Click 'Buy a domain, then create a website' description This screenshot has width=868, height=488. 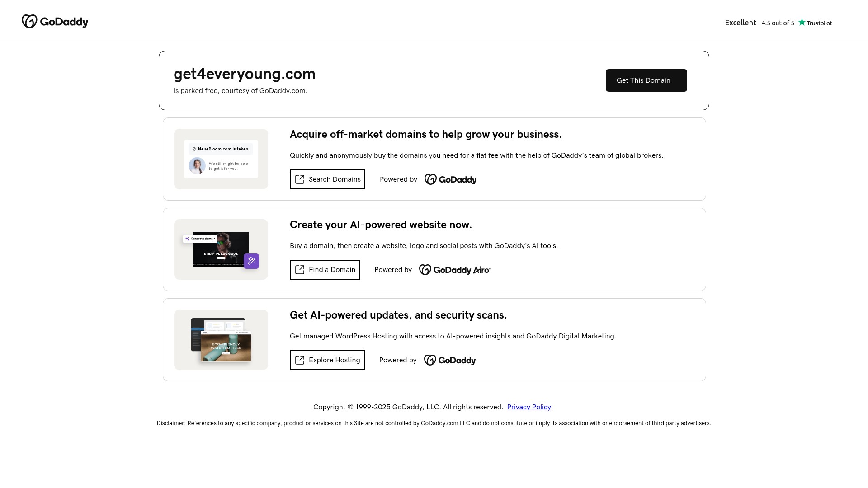(x=424, y=246)
